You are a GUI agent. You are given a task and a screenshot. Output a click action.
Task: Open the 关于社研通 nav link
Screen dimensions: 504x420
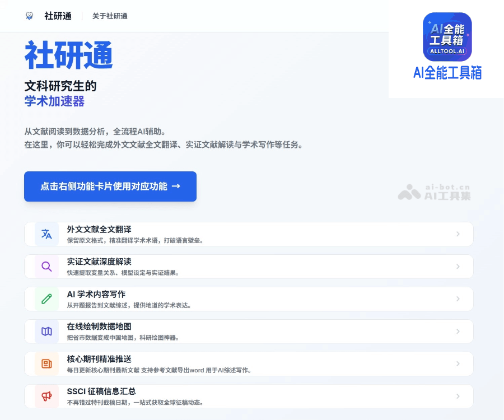pyautogui.click(x=110, y=16)
